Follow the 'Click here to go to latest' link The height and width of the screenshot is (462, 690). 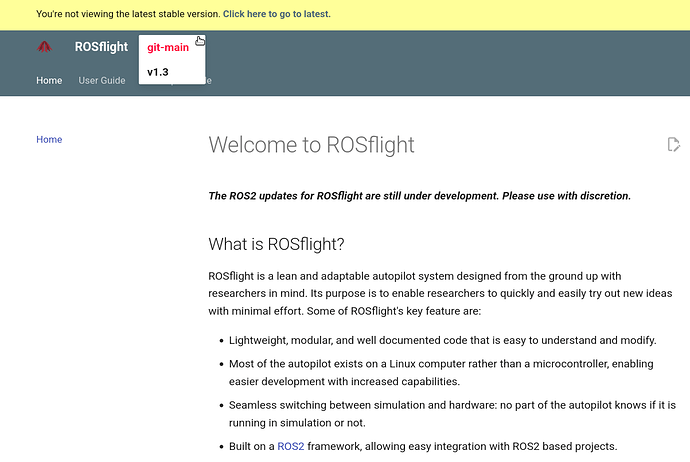[275, 14]
